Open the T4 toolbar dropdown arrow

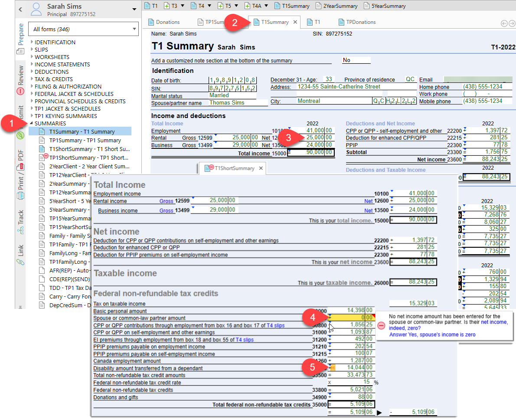[x=209, y=6]
